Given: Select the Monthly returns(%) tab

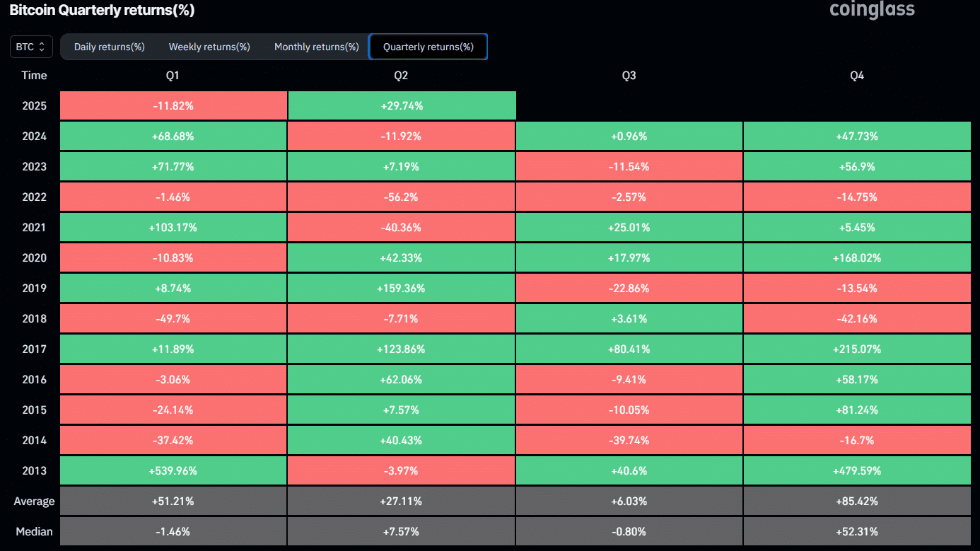Looking at the screenshot, I should pos(317,47).
